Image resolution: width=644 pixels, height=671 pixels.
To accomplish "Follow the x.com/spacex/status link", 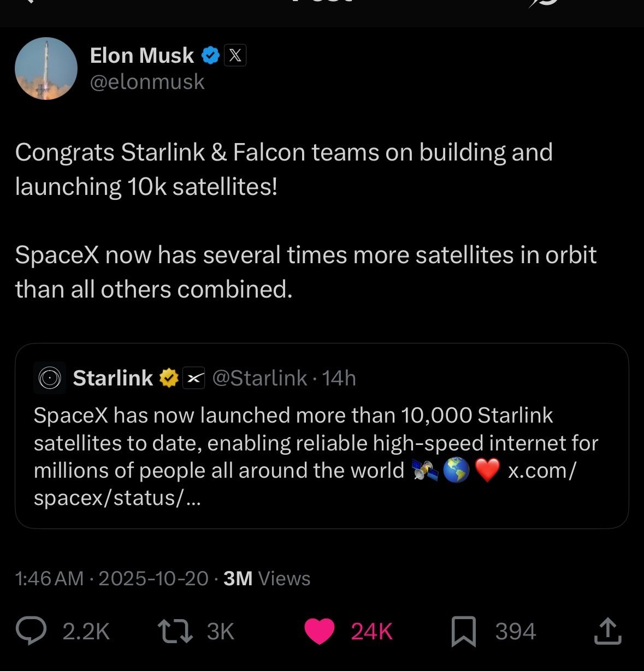I will [x=541, y=471].
